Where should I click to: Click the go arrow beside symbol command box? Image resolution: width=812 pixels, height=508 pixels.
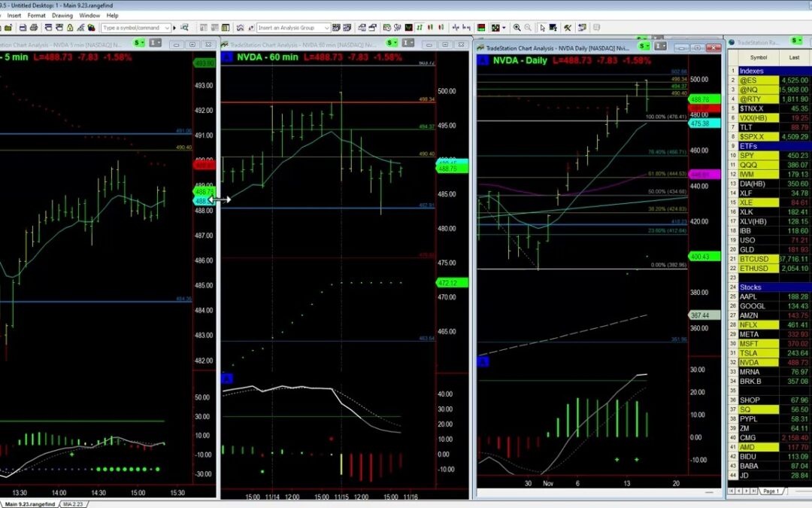(x=174, y=28)
